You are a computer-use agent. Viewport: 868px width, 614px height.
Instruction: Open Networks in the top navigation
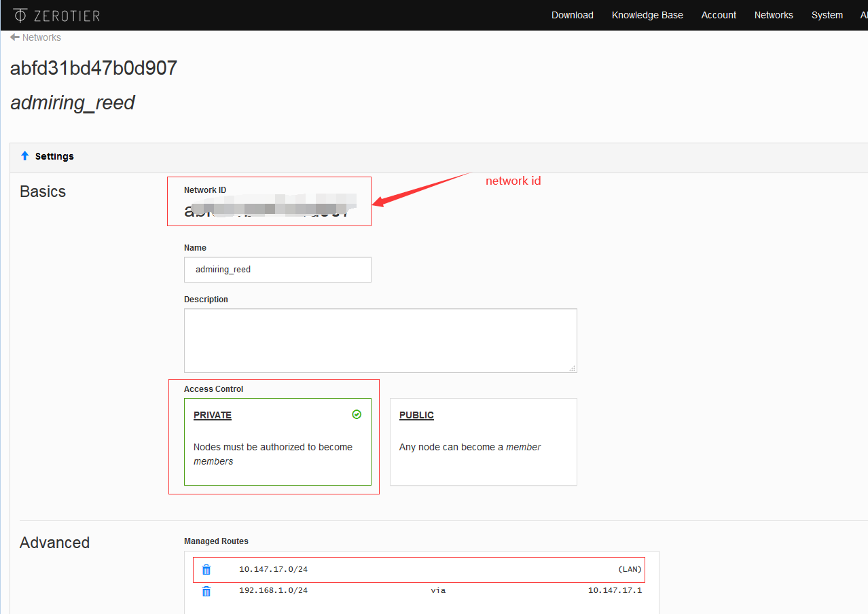[774, 15]
